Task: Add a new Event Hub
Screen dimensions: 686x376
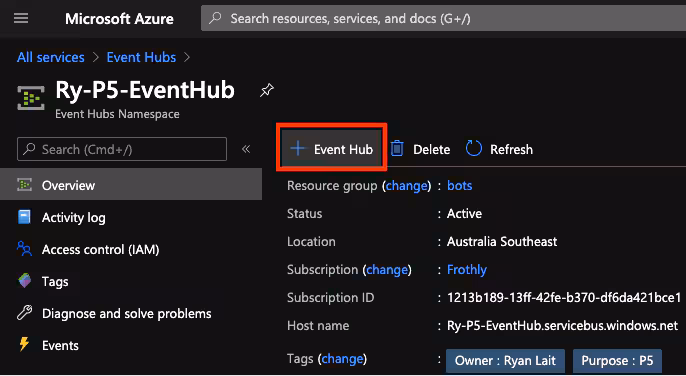Action: (x=331, y=149)
